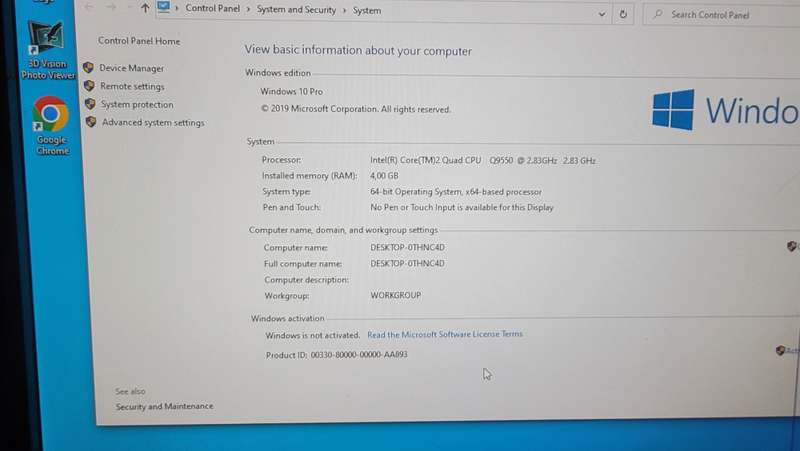Open 3D Vision Photo Viewer desktop shortcut
Screen dimensions: 800x451
(x=48, y=51)
